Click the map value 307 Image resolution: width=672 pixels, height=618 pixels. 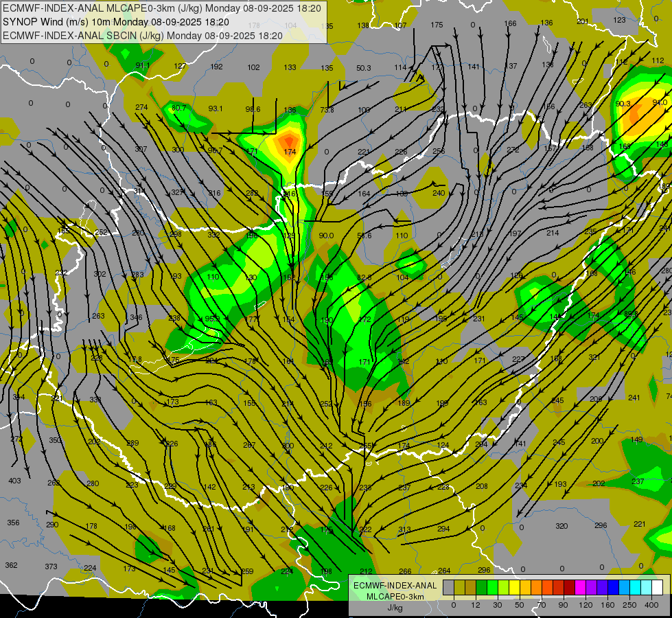141,149
